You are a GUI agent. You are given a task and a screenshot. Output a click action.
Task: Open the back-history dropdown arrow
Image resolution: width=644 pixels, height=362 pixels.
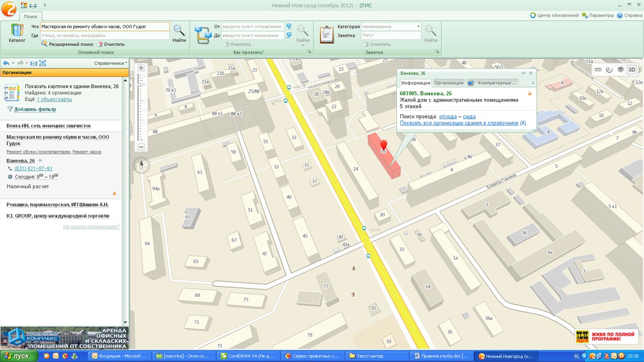click(x=13, y=63)
